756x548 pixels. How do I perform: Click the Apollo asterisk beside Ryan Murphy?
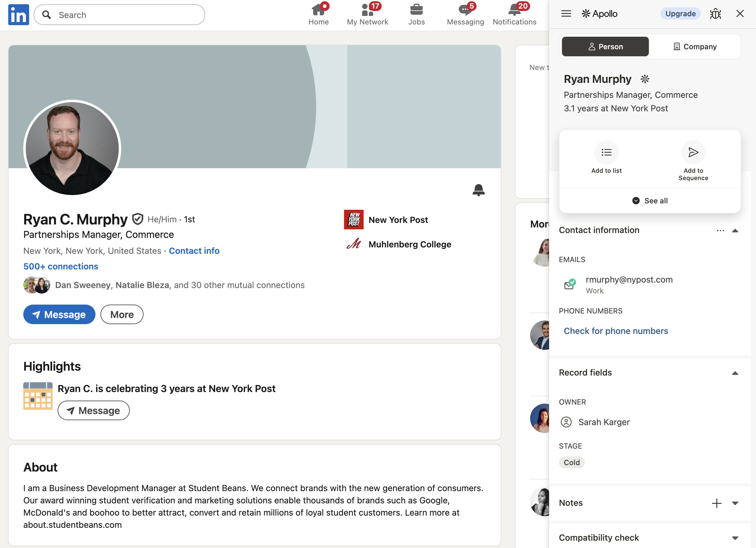tap(645, 79)
